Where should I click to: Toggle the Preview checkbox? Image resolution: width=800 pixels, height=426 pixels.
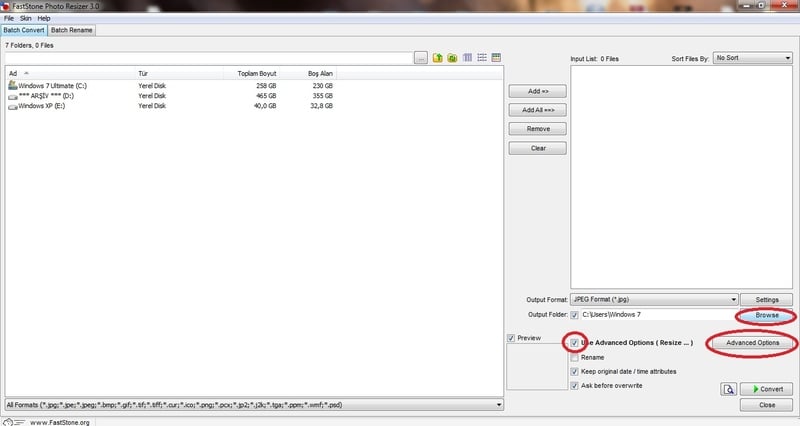pyautogui.click(x=511, y=338)
